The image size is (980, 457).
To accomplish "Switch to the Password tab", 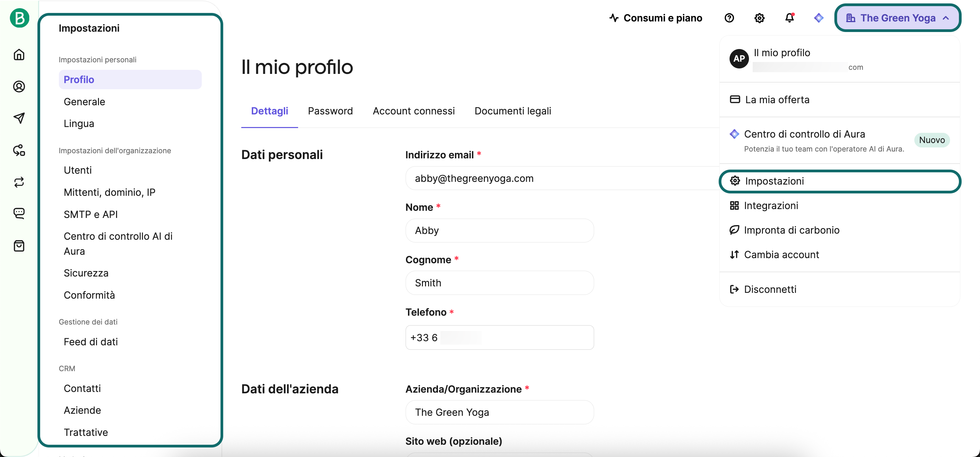I will pos(330,111).
